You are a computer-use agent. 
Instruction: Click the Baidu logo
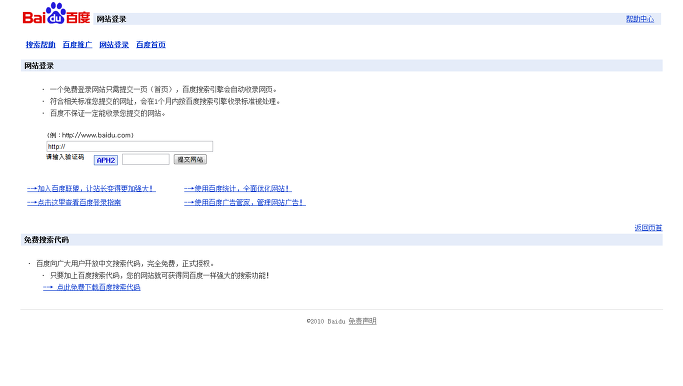click(x=56, y=14)
